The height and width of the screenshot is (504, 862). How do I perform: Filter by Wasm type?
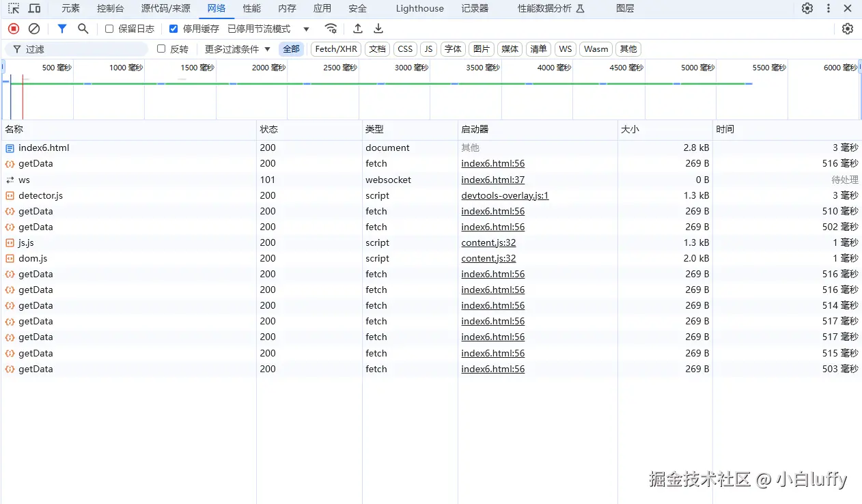point(596,49)
